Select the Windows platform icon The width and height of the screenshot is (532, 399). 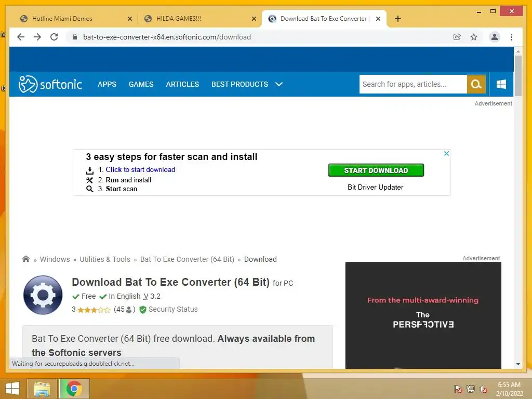coord(501,84)
